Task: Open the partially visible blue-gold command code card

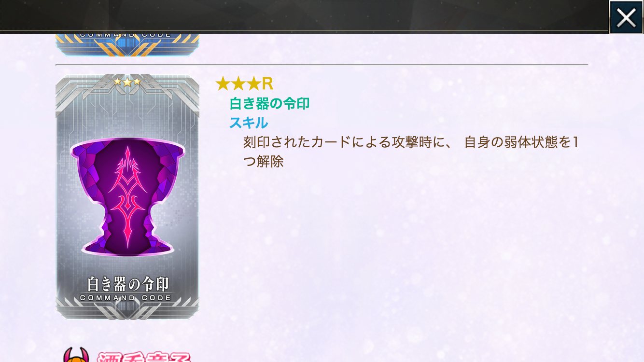Action: (127, 44)
